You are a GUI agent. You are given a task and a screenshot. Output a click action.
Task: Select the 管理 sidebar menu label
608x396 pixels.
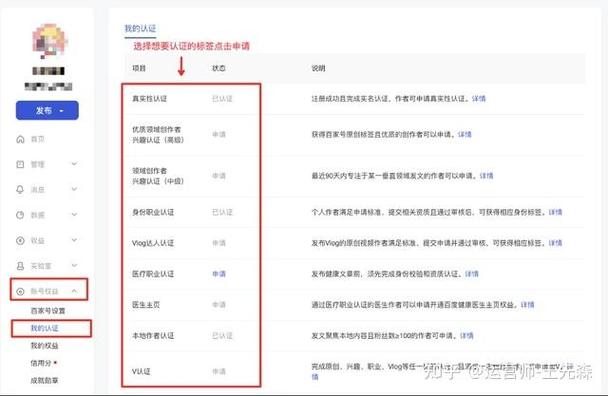pyautogui.click(x=38, y=164)
